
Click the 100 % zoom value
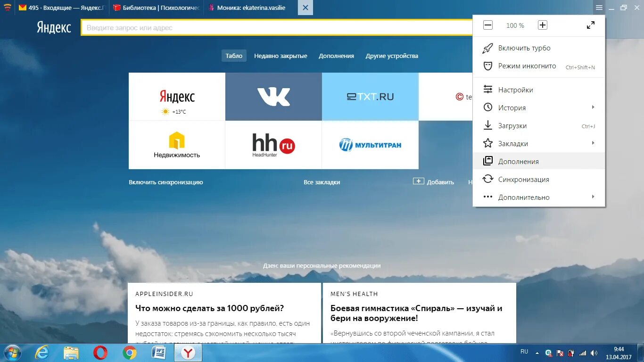(515, 25)
